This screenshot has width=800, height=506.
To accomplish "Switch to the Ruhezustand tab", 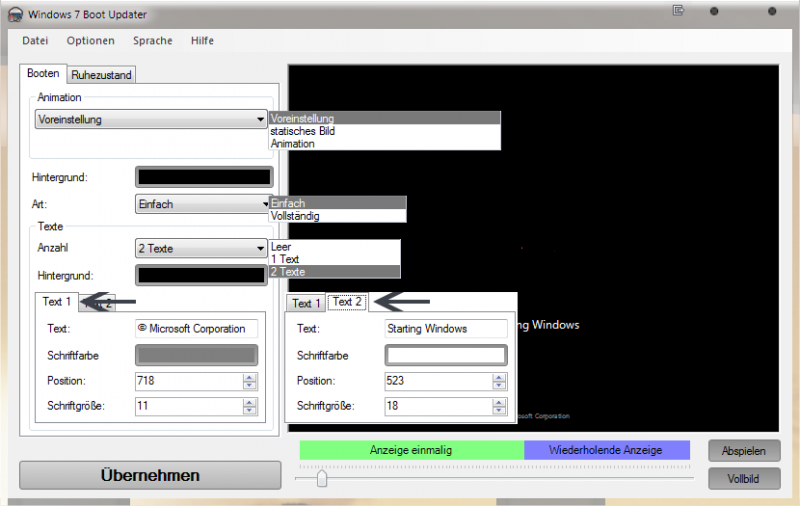I will [x=101, y=75].
